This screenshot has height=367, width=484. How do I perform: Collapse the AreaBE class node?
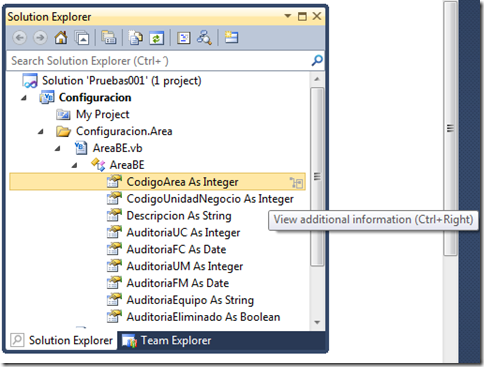[x=75, y=165]
